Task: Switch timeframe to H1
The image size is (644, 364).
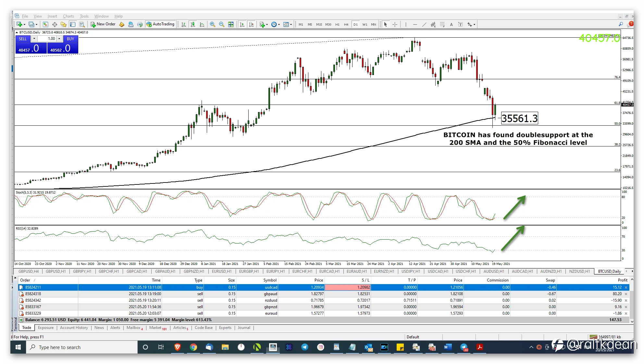Action: click(337, 24)
